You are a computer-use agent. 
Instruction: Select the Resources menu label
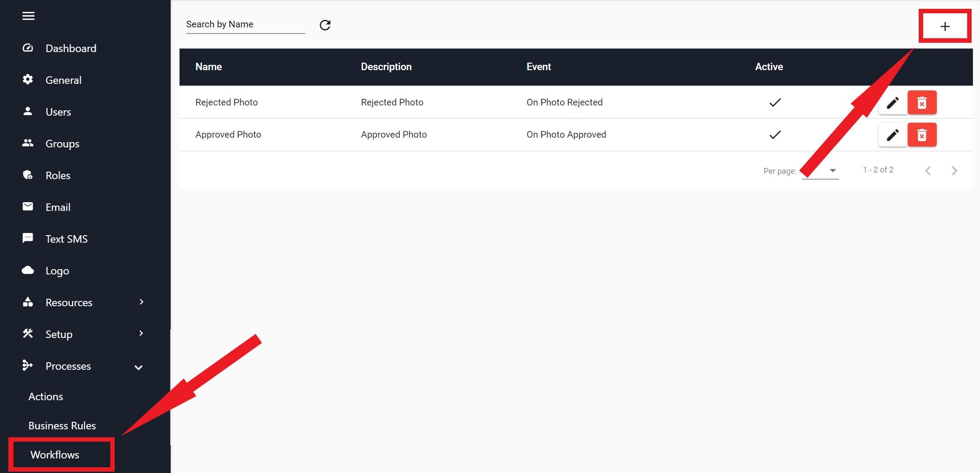(69, 303)
